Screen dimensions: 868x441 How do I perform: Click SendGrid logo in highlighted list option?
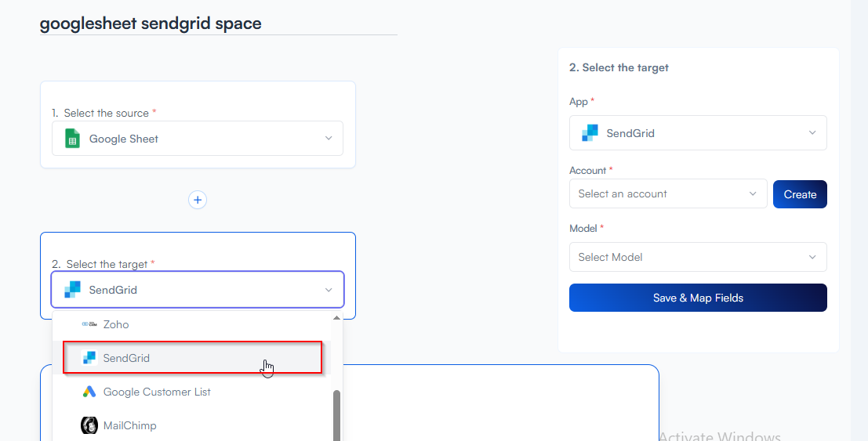tap(89, 358)
